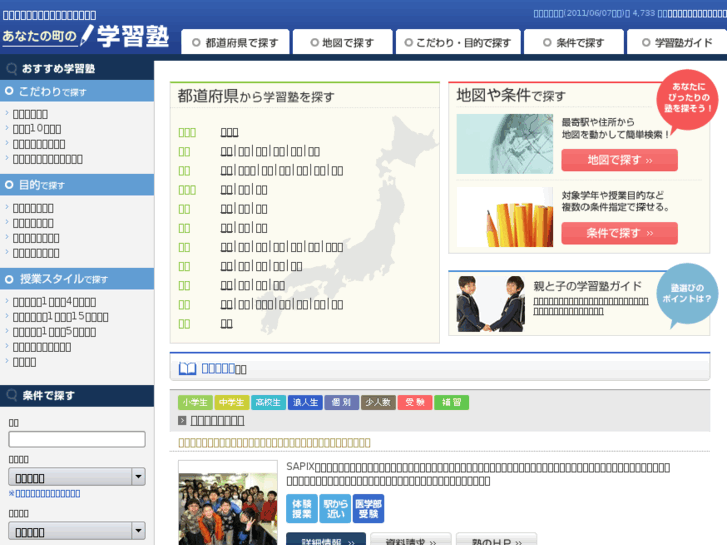The image size is (727, 545).
Task: Click the 駅から近い feature badge
Action: tap(335, 508)
